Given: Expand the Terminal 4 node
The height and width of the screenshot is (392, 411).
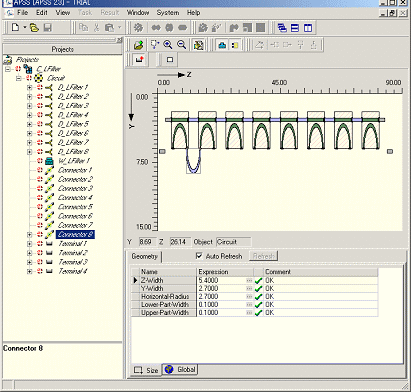Looking at the screenshot, I should click(30, 271).
